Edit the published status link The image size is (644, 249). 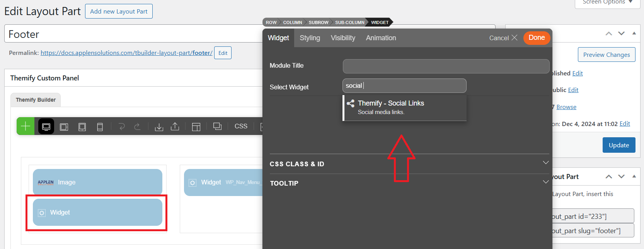tap(578, 73)
